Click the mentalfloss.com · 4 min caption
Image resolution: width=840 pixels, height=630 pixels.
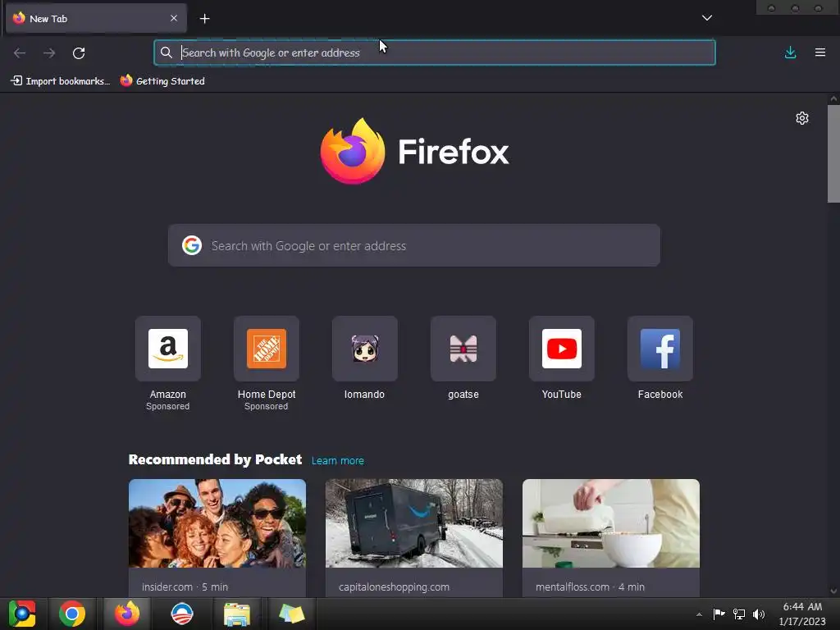point(590,587)
